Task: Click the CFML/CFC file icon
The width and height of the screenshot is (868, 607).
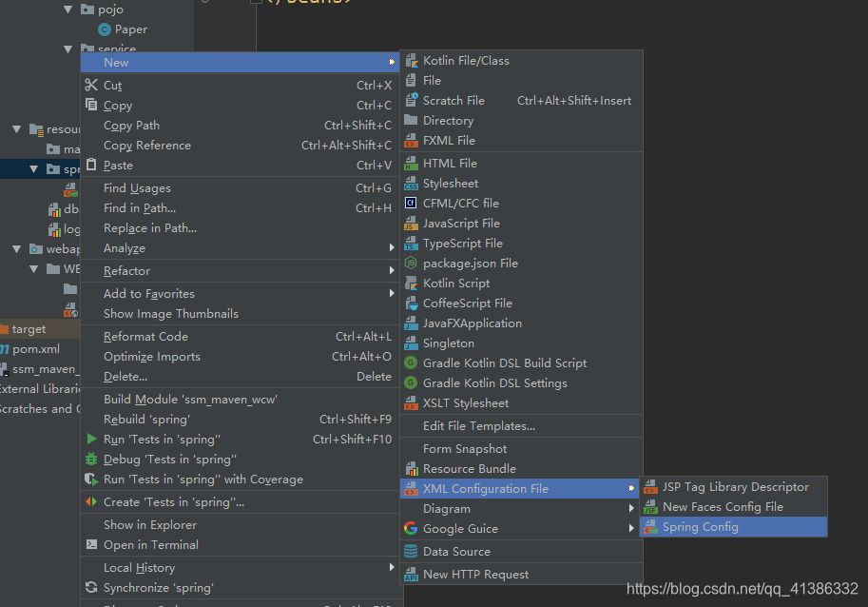Action: pos(411,204)
